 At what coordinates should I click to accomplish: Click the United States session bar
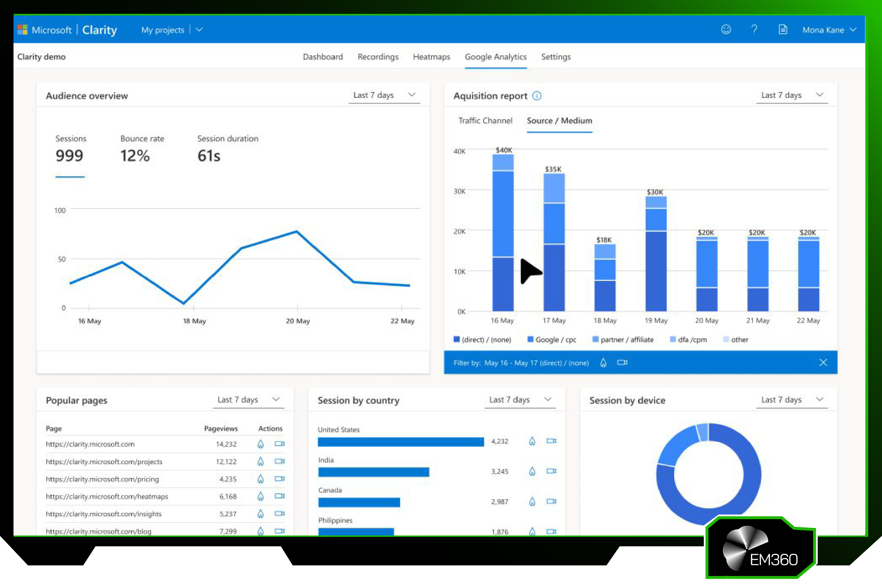click(401, 442)
